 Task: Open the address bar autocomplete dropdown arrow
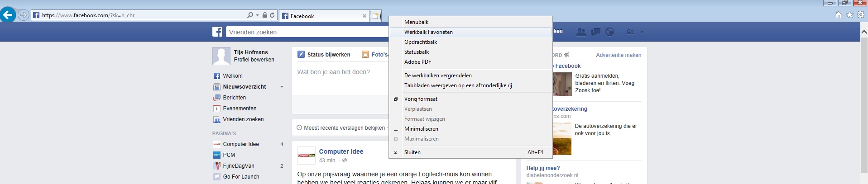[257, 15]
